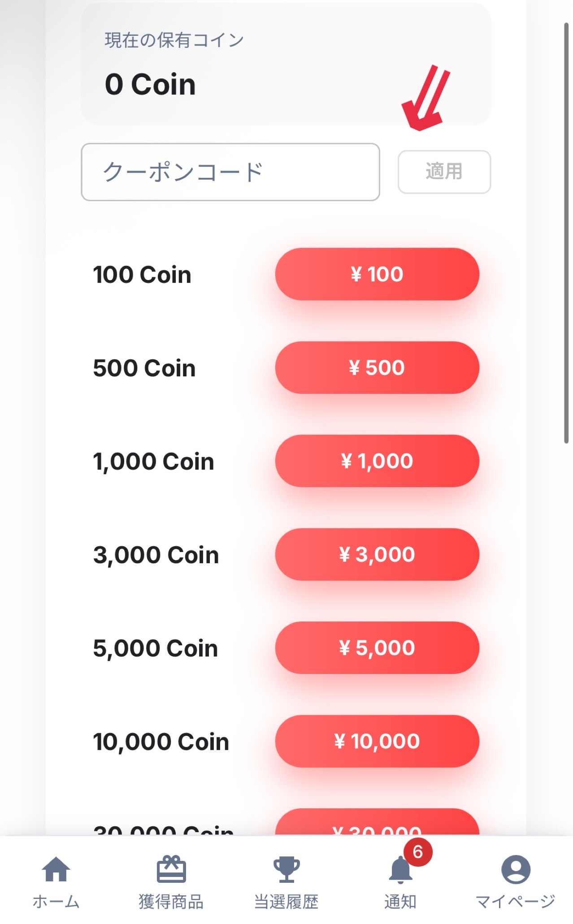Open the 獲得商品 gift icon
This screenshot has height=924, width=573.
171,869
